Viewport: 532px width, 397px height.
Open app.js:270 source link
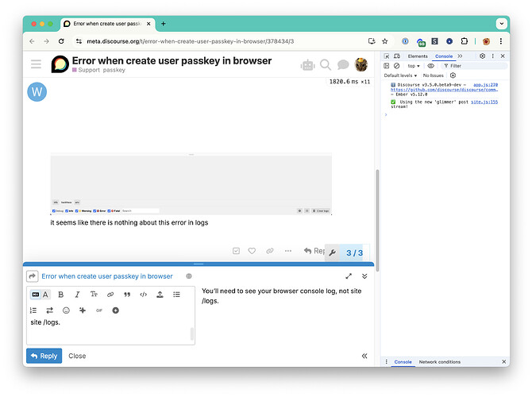pyautogui.click(x=485, y=85)
